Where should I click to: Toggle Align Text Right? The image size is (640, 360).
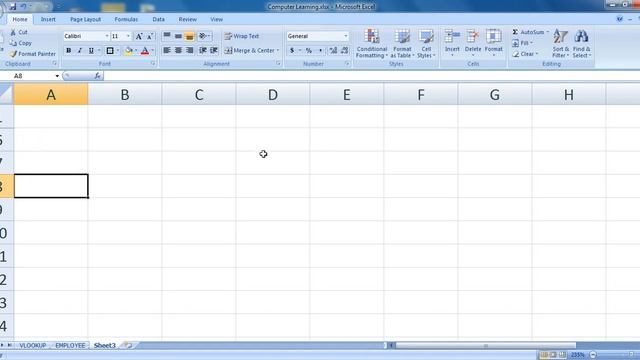[189, 50]
